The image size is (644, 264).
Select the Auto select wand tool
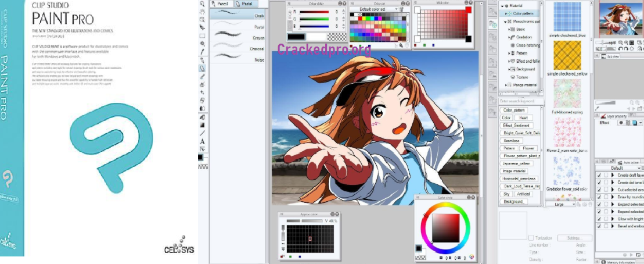[202, 44]
